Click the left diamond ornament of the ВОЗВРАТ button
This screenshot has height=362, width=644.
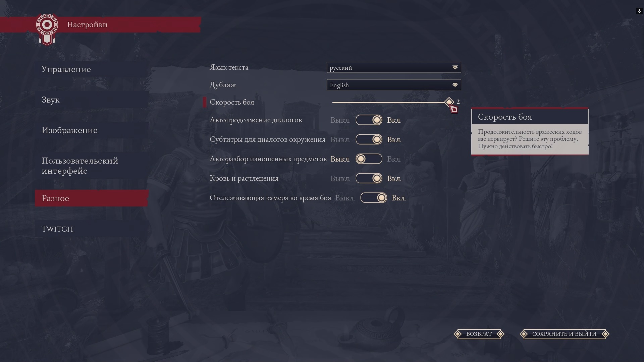[x=458, y=334]
